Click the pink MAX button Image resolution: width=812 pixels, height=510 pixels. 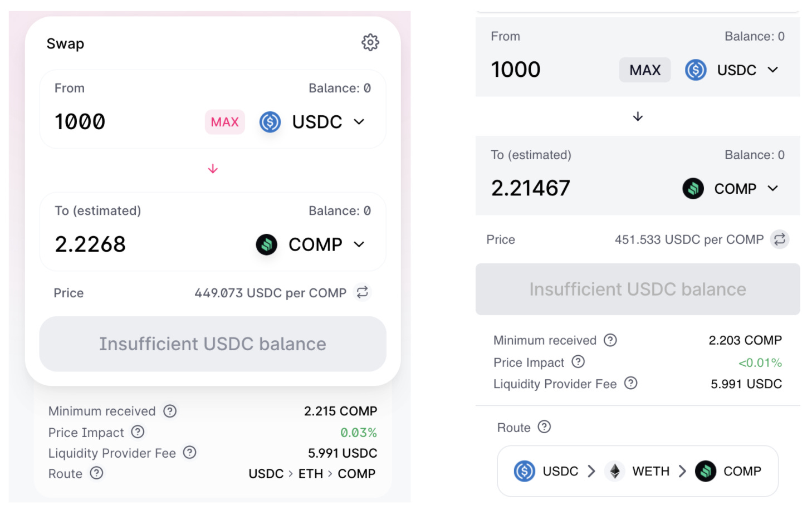point(225,122)
